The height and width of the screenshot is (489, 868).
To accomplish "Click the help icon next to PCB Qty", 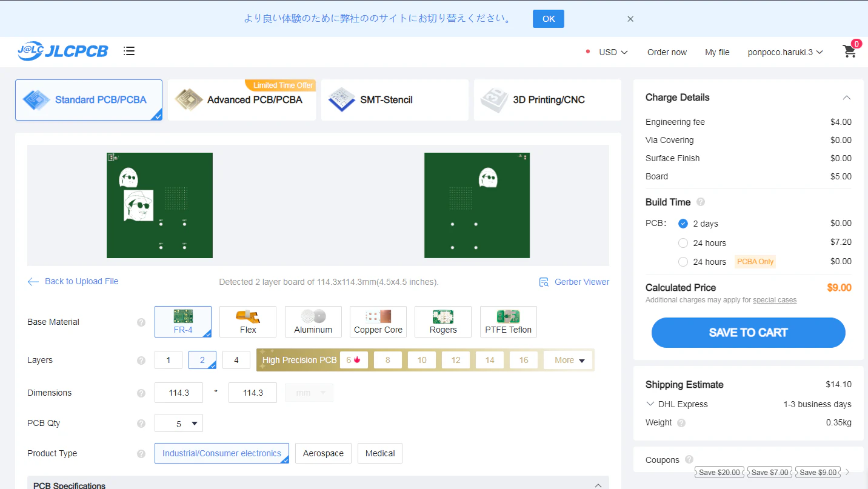I will pos(141,424).
